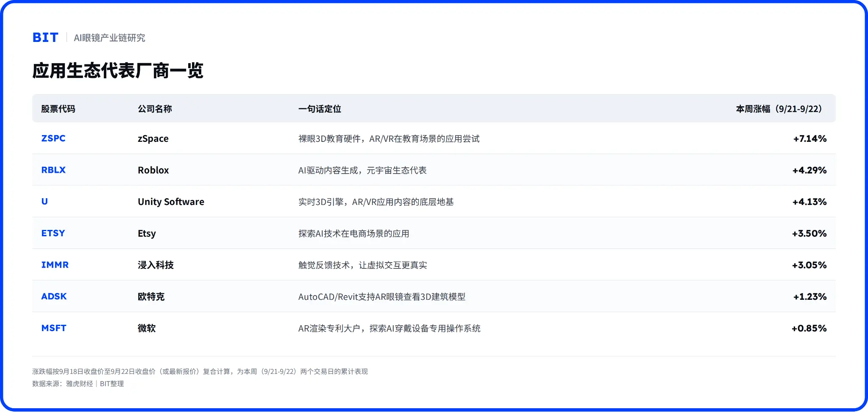Select the AutoCAD/Revit description
The width and height of the screenshot is (868, 412).
tap(382, 297)
